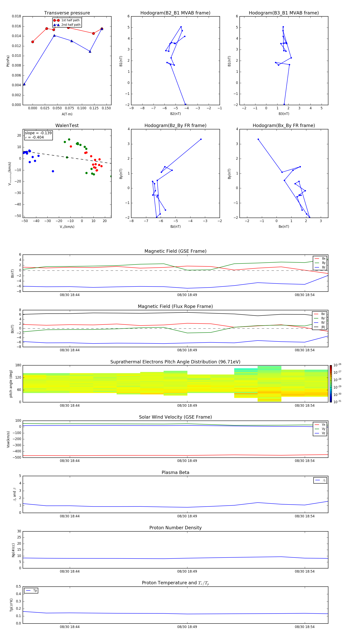Screen dimensions: 351x644
Task: Click the 'Vz' entry in velocity legend
Action: [320, 433]
